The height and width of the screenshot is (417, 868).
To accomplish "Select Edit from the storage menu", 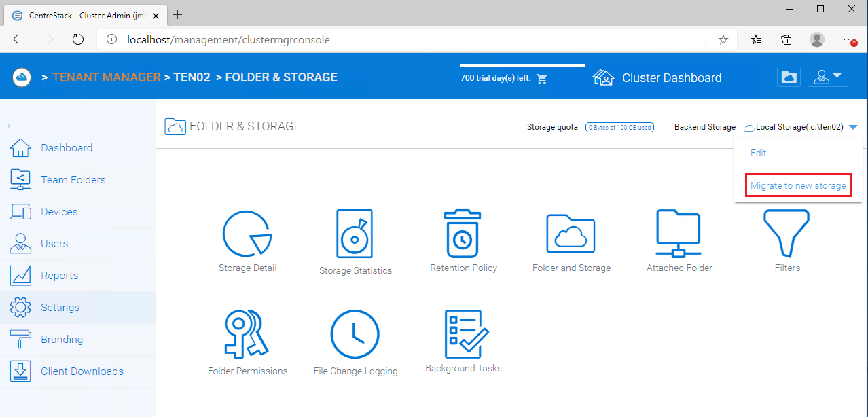I will click(x=758, y=153).
